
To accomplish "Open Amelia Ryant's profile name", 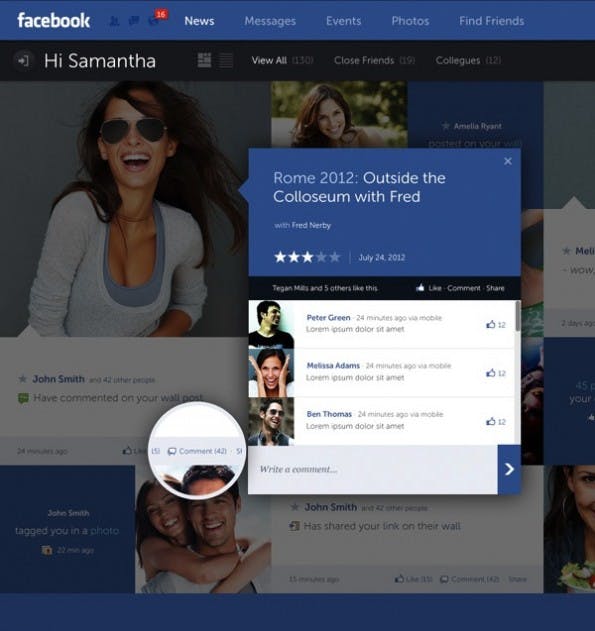I will [478, 126].
